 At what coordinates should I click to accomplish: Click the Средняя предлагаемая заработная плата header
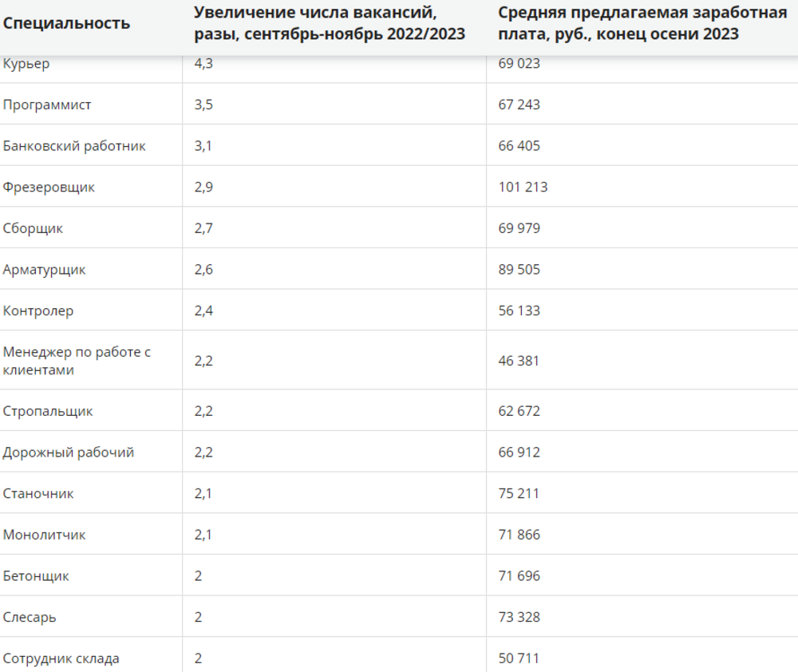(642, 23)
